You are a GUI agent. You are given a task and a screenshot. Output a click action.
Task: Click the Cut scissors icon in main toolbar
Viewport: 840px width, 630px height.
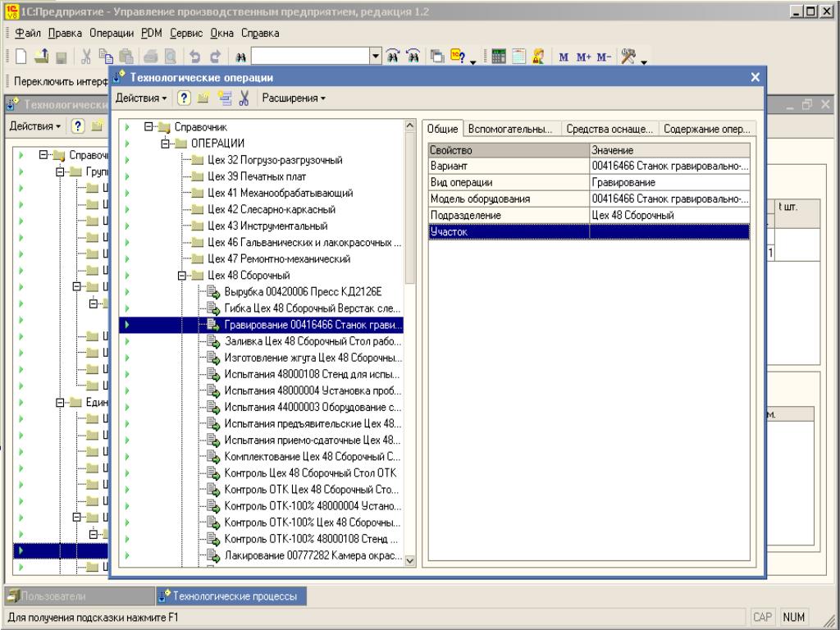point(85,57)
